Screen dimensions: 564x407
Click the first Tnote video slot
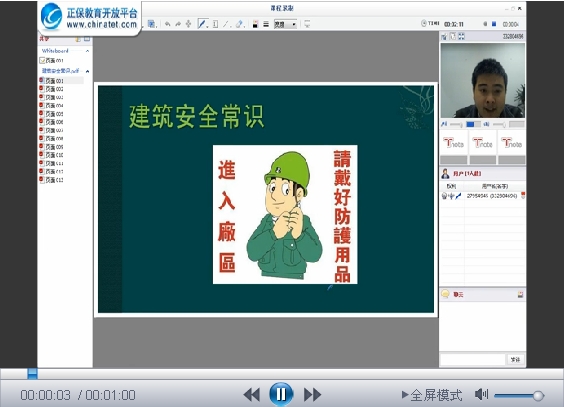pos(454,143)
